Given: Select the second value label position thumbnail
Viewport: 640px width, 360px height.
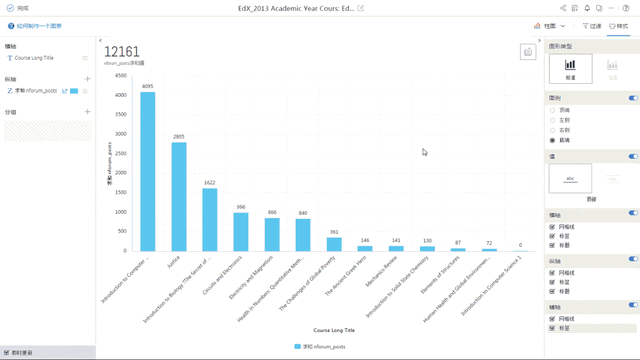Looking at the screenshot, I should 613,178.
